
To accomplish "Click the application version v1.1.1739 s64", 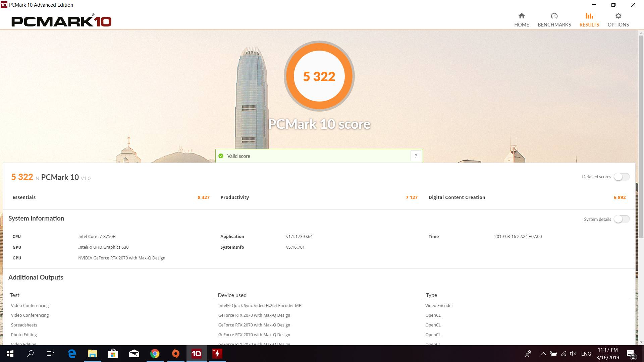I will [299, 236].
